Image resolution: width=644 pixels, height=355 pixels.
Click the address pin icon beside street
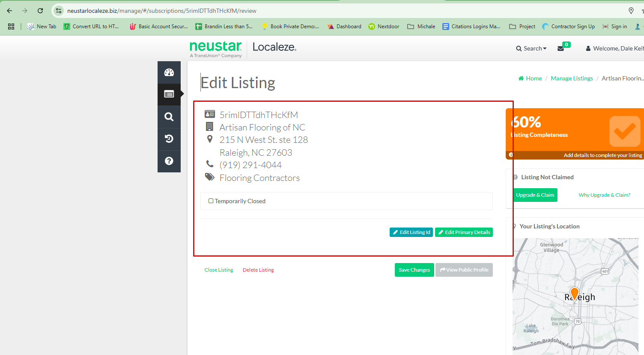(209, 139)
